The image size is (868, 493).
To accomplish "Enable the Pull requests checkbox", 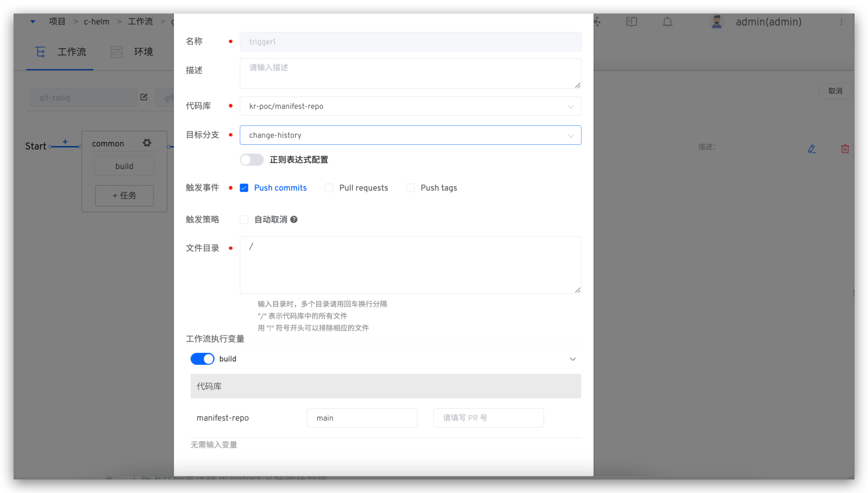I will click(329, 188).
